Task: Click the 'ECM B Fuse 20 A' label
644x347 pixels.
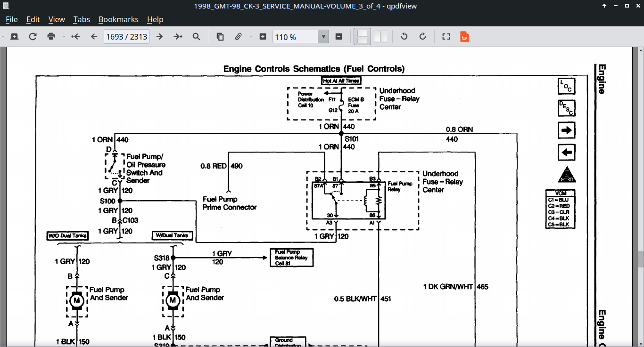Action: [356, 105]
